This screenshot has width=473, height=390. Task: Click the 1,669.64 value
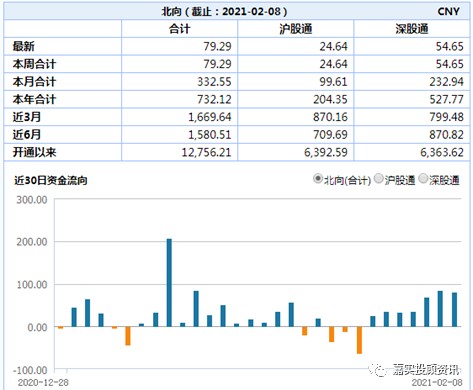pyautogui.click(x=210, y=117)
